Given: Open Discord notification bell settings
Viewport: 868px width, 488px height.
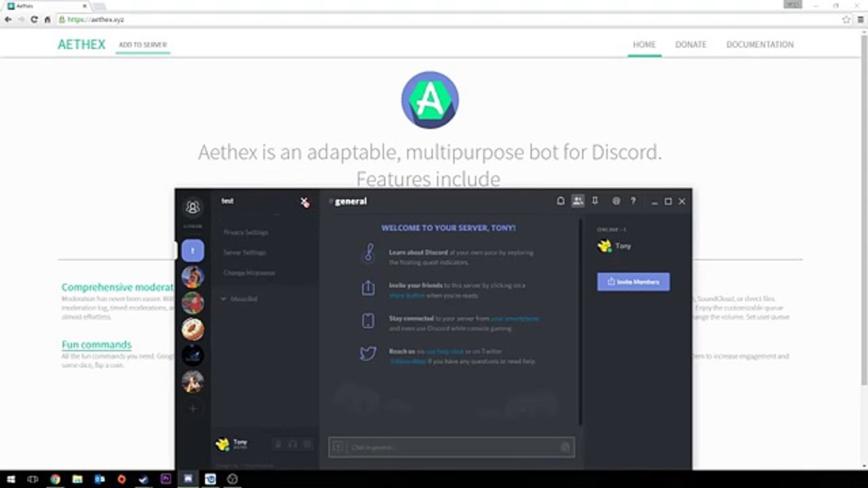Looking at the screenshot, I should coord(561,201).
